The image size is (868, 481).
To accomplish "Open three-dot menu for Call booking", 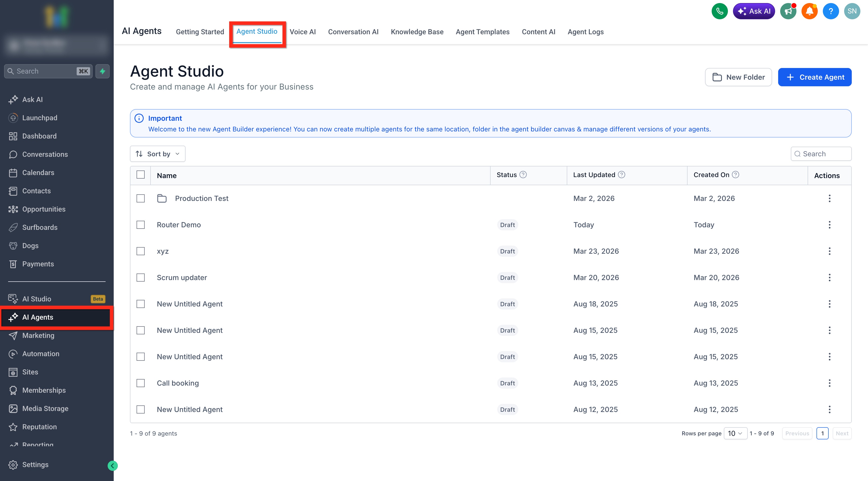I will point(829,383).
